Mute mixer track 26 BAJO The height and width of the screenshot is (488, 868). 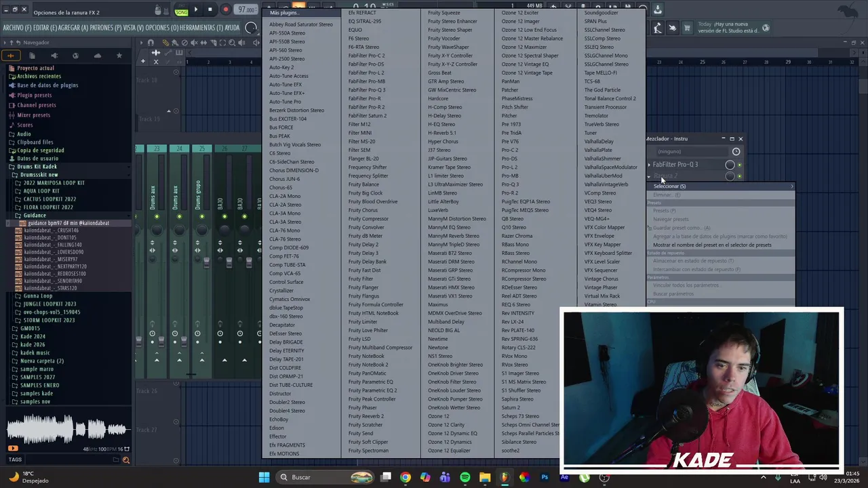pyautogui.click(x=223, y=217)
